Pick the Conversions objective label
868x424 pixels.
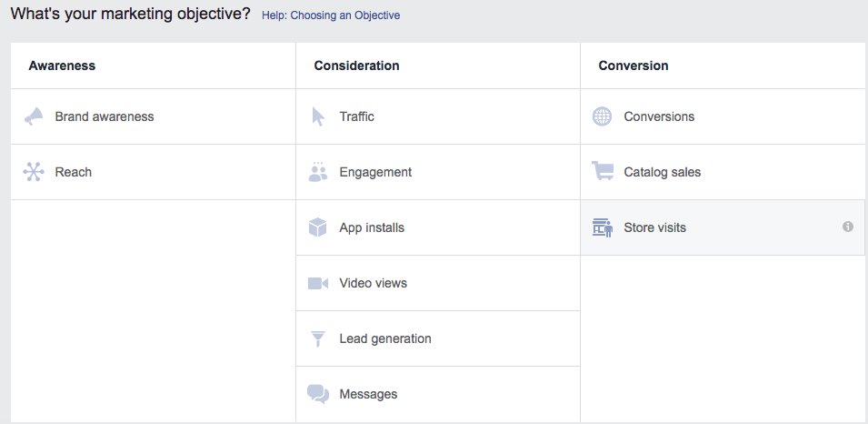(659, 116)
